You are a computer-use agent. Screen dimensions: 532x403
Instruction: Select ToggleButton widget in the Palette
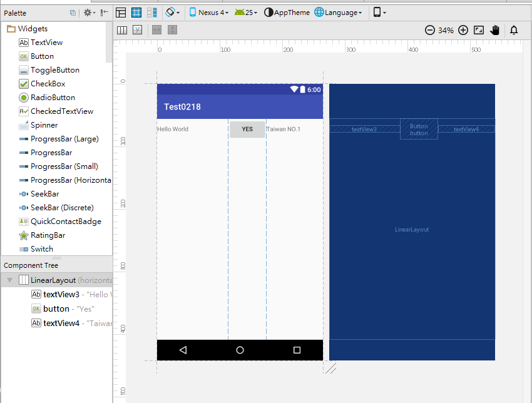point(54,70)
